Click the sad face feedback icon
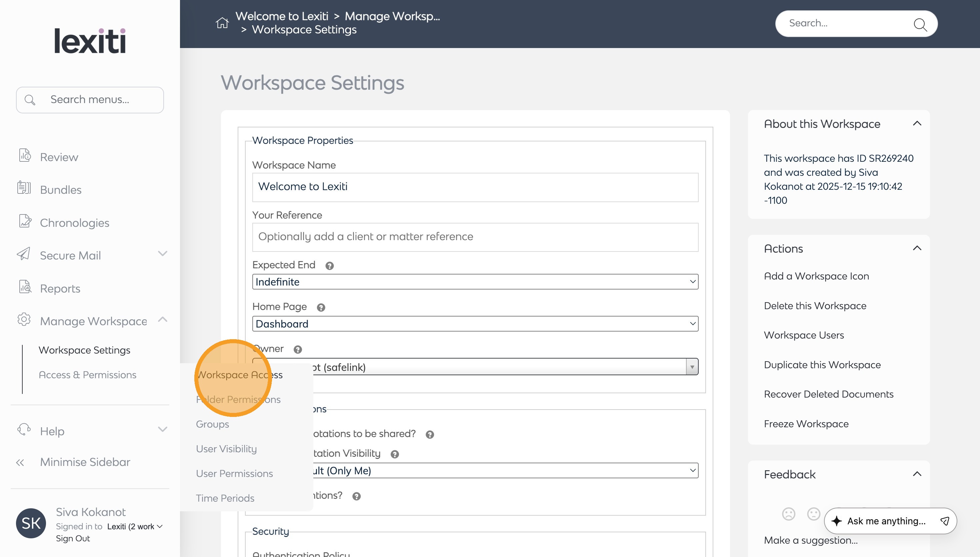Image resolution: width=980 pixels, height=557 pixels. click(788, 514)
